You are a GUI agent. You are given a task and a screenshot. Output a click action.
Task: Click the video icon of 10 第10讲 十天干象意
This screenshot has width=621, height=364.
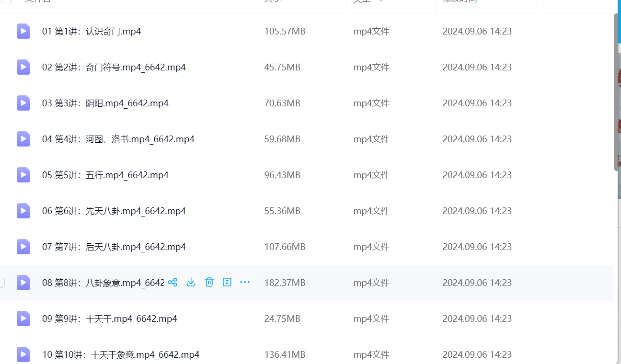23,355
